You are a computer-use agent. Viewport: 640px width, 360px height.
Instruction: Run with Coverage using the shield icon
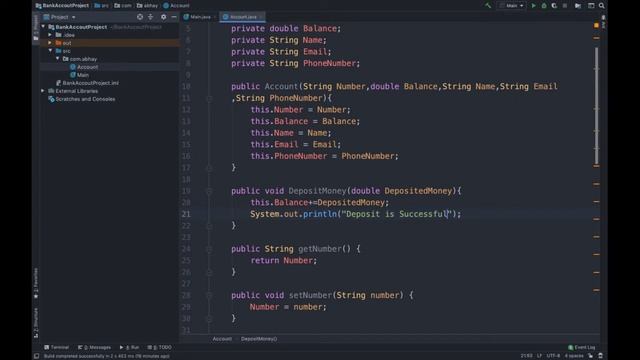(554, 6)
